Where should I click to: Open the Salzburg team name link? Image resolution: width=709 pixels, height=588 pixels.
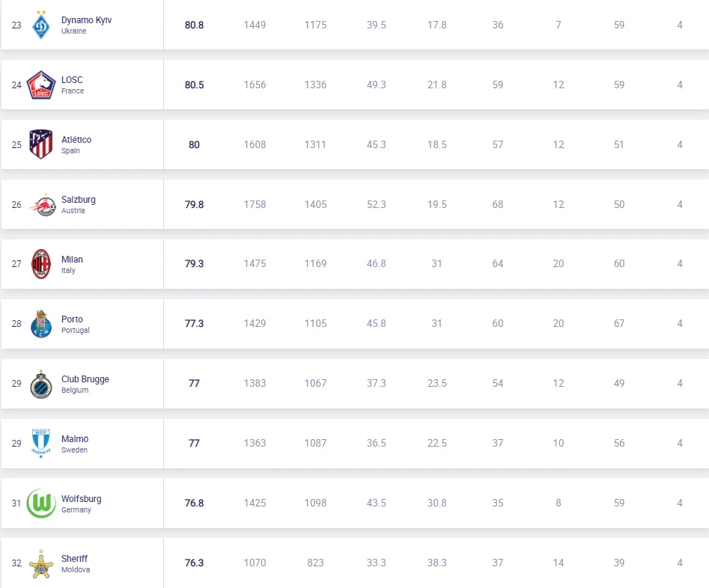(x=79, y=200)
